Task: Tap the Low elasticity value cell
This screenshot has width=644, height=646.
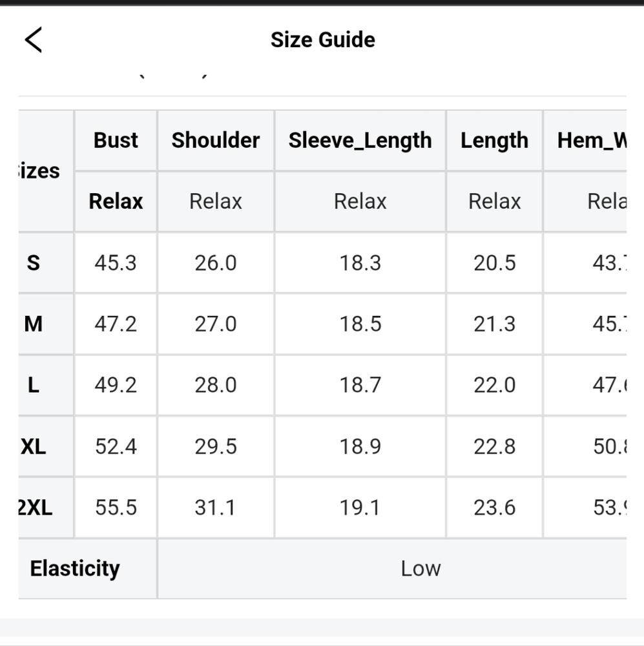Action: tap(421, 568)
